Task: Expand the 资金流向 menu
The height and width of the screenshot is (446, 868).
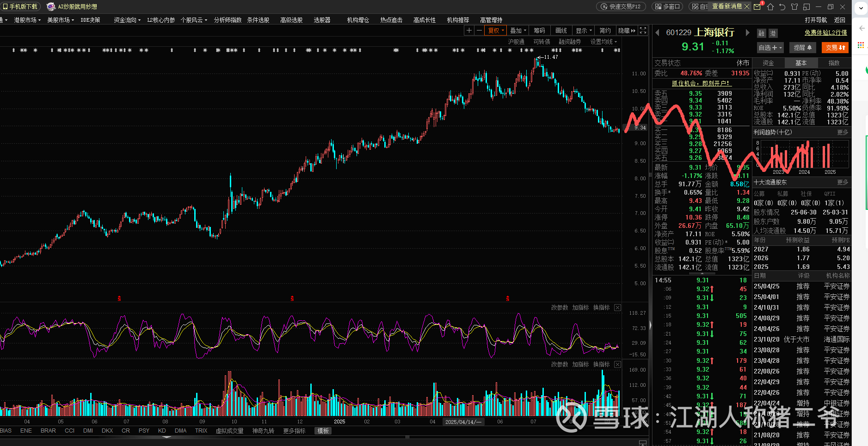Action: [x=127, y=20]
